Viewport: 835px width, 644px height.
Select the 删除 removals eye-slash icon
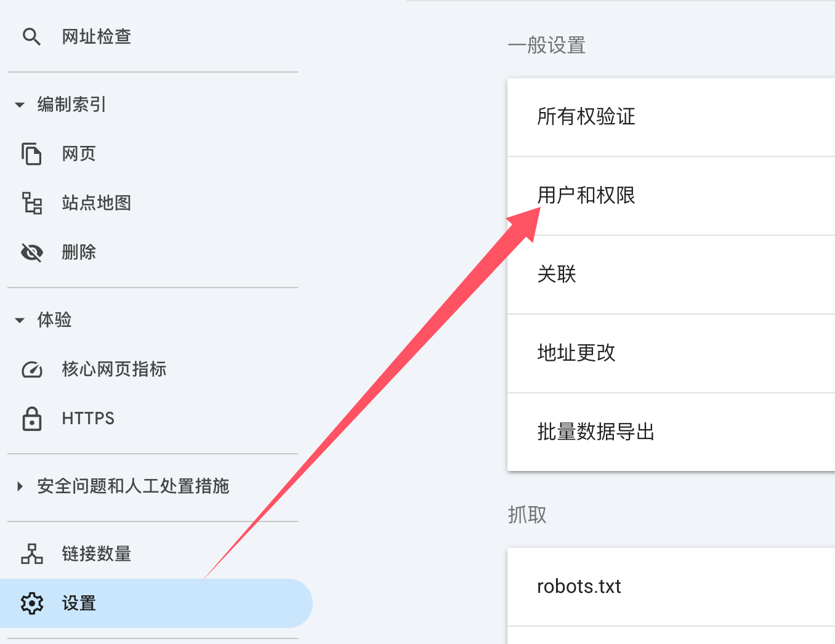tap(31, 252)
